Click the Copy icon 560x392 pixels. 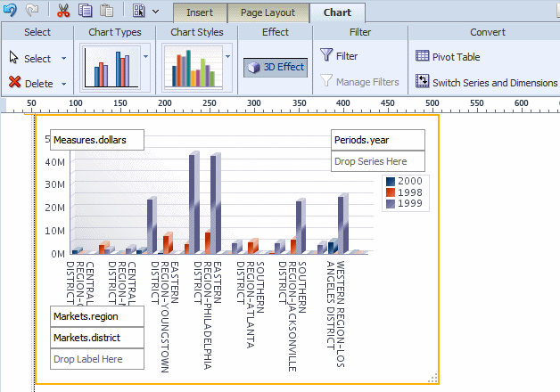(x=85, y=11)
